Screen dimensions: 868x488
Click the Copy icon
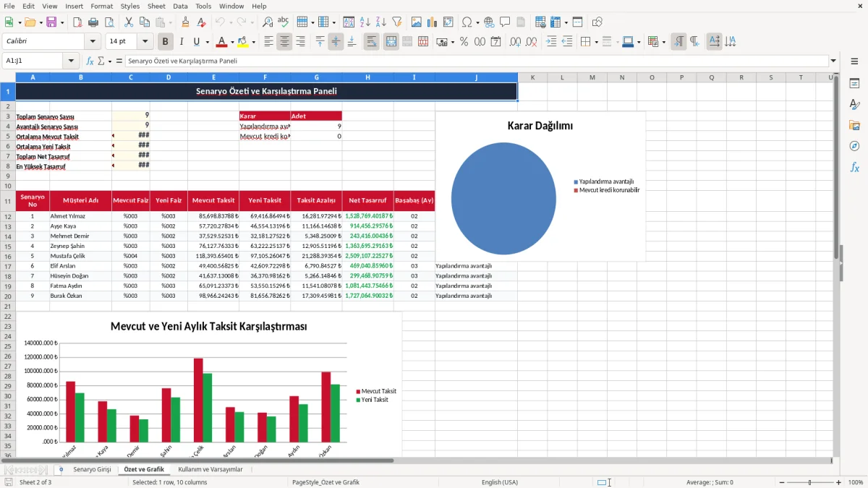pos(144,22)
